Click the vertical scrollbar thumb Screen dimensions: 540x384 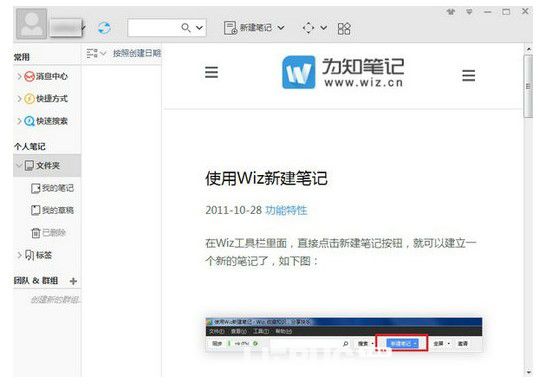tap(528, 86)
